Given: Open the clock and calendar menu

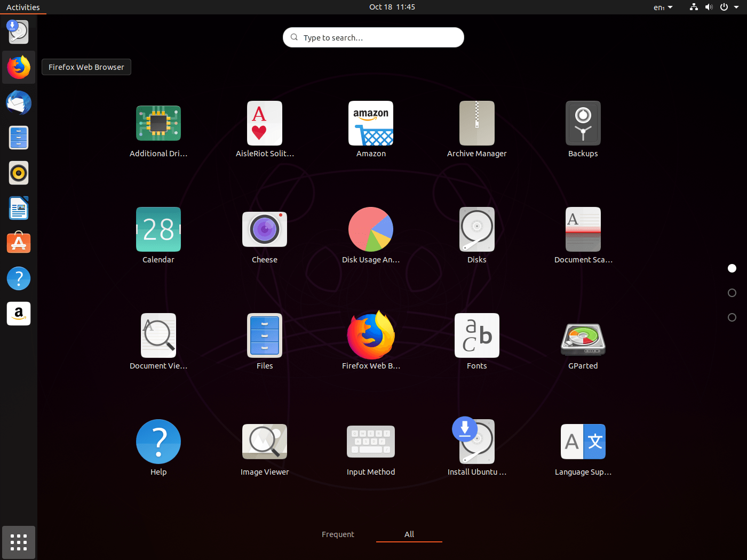Looking at the screenshot, I should click(392, 7).
